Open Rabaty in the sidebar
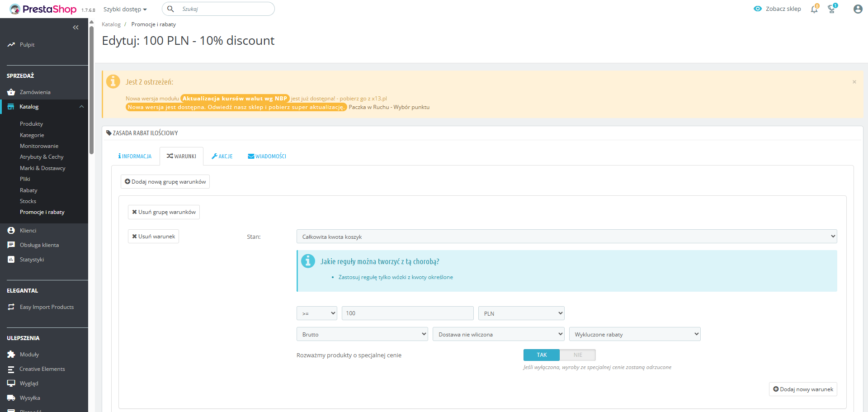The image size is (868, 412). click(x=28, y=190)
